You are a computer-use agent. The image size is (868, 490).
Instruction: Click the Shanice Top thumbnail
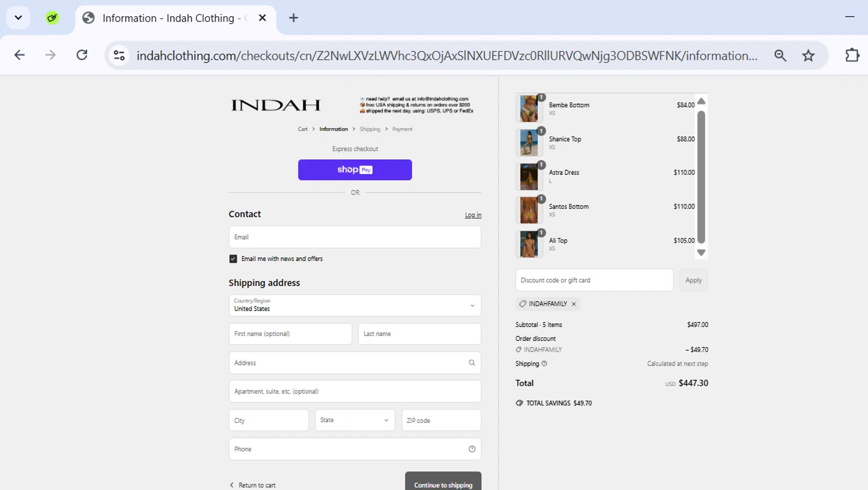point(529,142)
